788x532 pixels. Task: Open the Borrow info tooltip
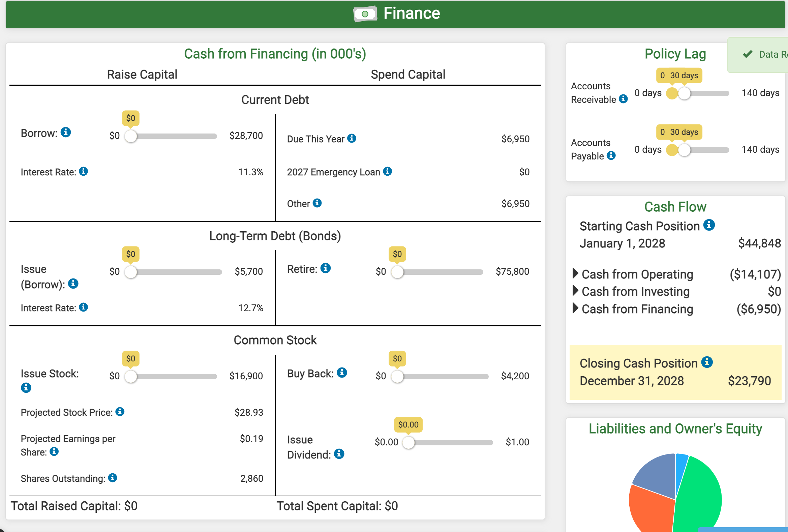click(x=66, y=132)
